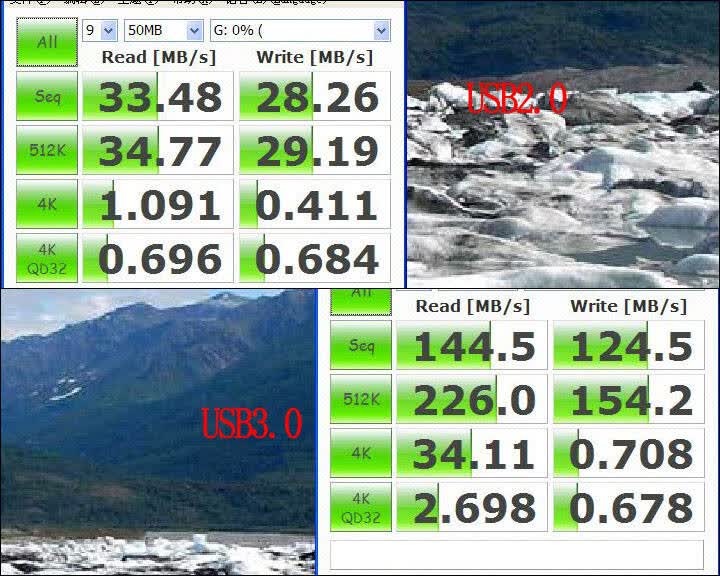The width and height of the screenshot is (720, 576).
Task: Select the 0.708 4K write result
Action: 629,453
